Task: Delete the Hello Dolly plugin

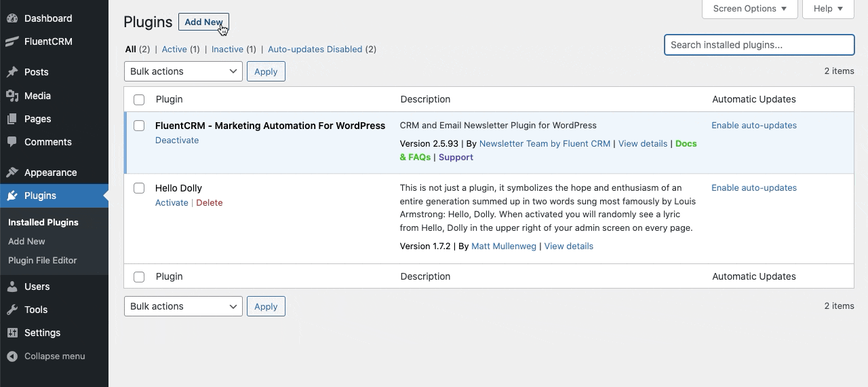Action: coord(210,202)
